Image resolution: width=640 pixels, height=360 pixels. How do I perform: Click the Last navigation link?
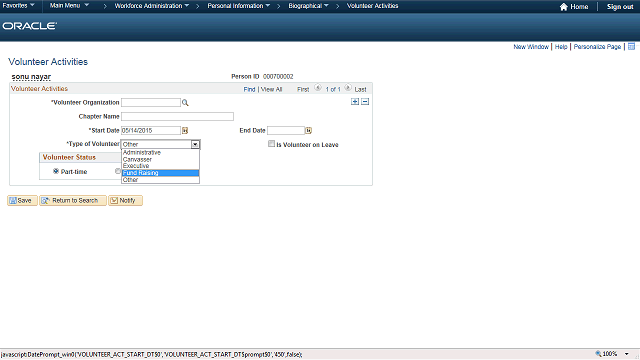(x=360, y=89)
